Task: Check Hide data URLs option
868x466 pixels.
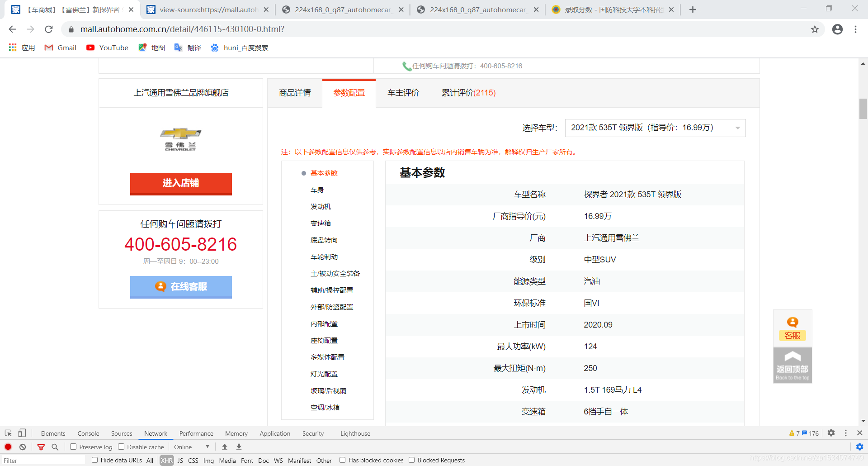Action: 94,460
